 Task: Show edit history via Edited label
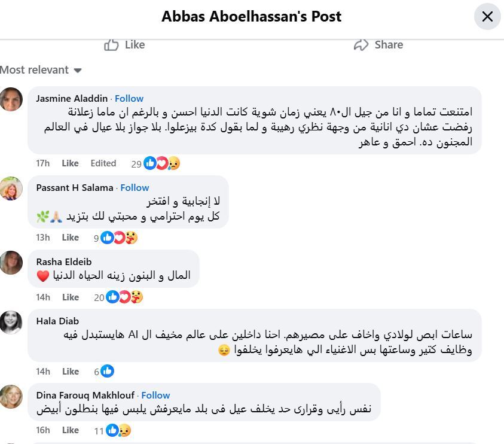point(103,163)
